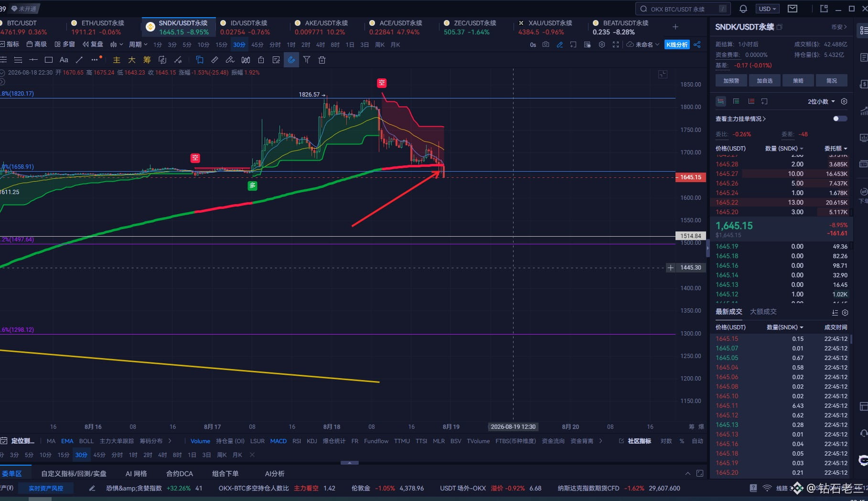Open 大额成交 tab
The image size is (868, 501).
click(x=763, y=312)
